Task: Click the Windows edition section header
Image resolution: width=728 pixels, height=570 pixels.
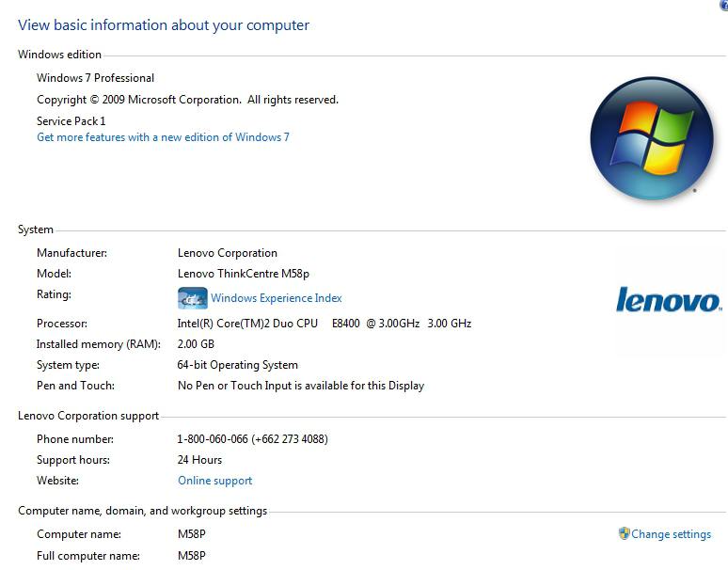Action: tap(59, 55)
